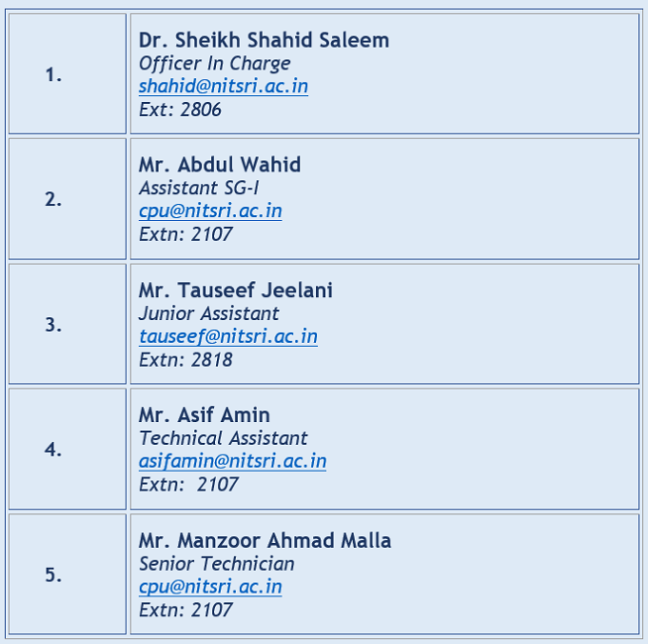648x644 pixels.
Task: Click the serial number 5 cell
Action: coord(54,575)
